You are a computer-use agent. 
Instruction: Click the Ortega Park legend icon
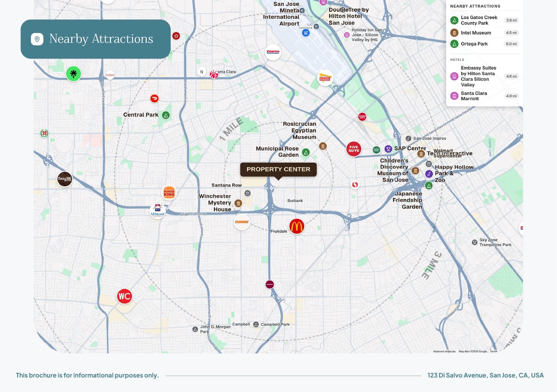[x=454, y=44]
